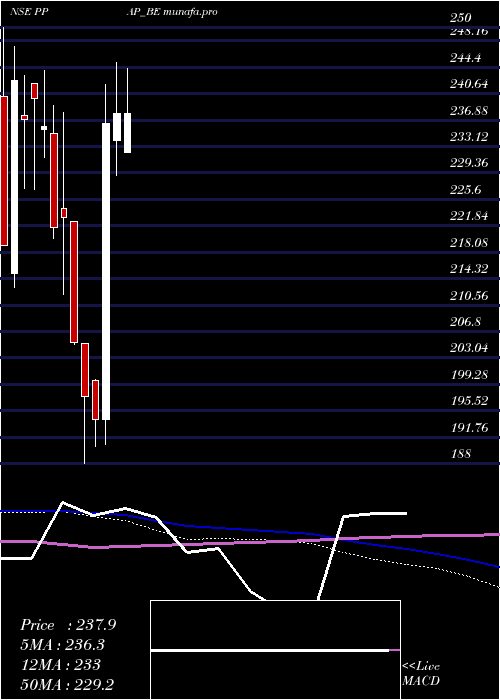The width and height of the screenshot is (500, 700).
Task: Click the 191.76 price axis label
Action: coord(469,428)
